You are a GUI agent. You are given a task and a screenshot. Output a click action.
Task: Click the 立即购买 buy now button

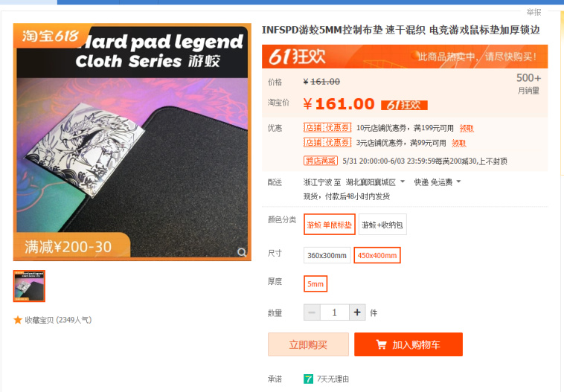tap(308, 344)
